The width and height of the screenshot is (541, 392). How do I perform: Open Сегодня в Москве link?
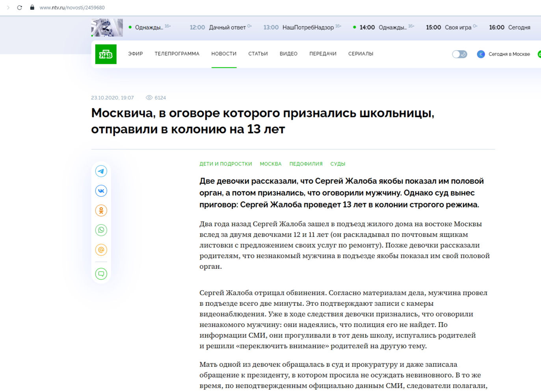504,54
